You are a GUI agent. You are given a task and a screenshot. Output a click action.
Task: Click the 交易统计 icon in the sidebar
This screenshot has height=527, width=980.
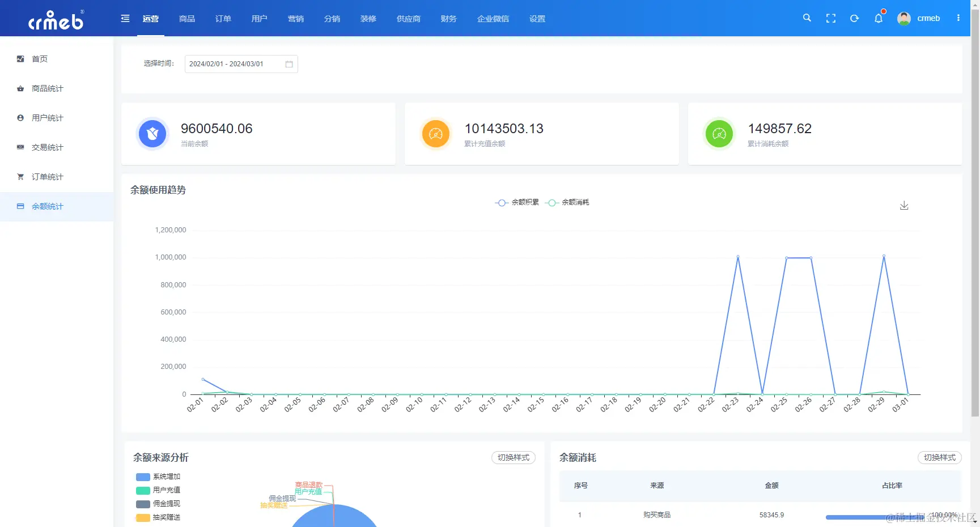[20, 147]
